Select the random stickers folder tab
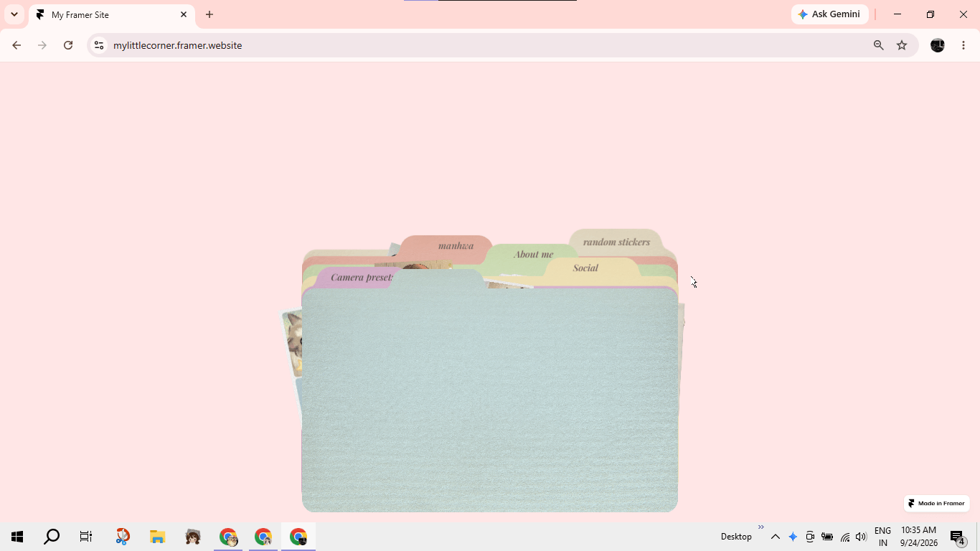The image size is (980, 551). (x=616, y=242)
